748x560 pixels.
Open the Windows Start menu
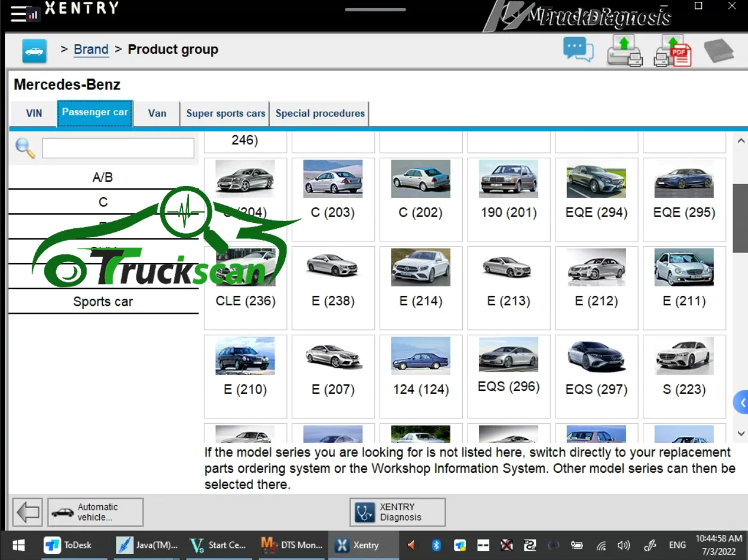coord(19,545)
